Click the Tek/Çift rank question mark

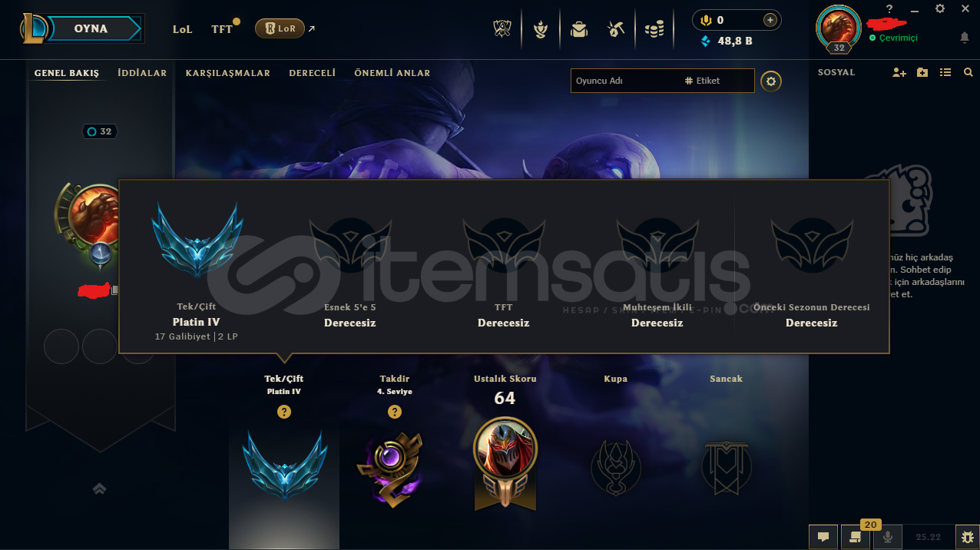point(284,412)
